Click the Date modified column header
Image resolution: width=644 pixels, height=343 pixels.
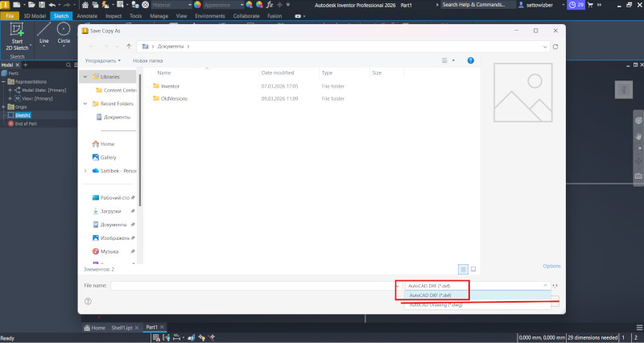click(278, 72)
